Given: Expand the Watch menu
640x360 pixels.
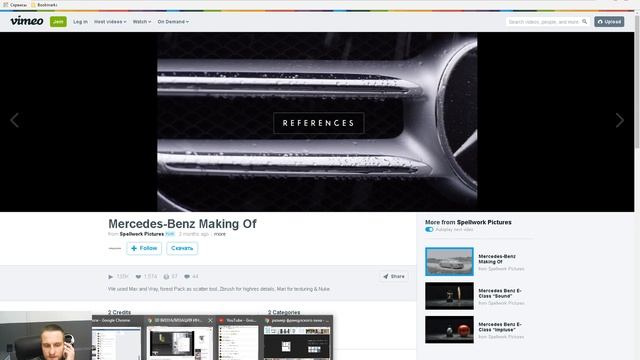Looking at the screenshot, I should tap(142, 22).
